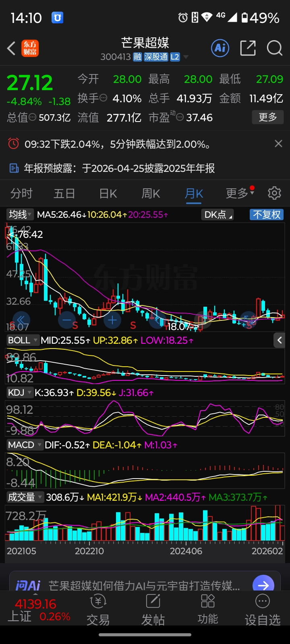Image resolution: width=290 pixels, height=644 pixels.
Task: Open the MACD indicator dropdown
Action: point(25,445)
